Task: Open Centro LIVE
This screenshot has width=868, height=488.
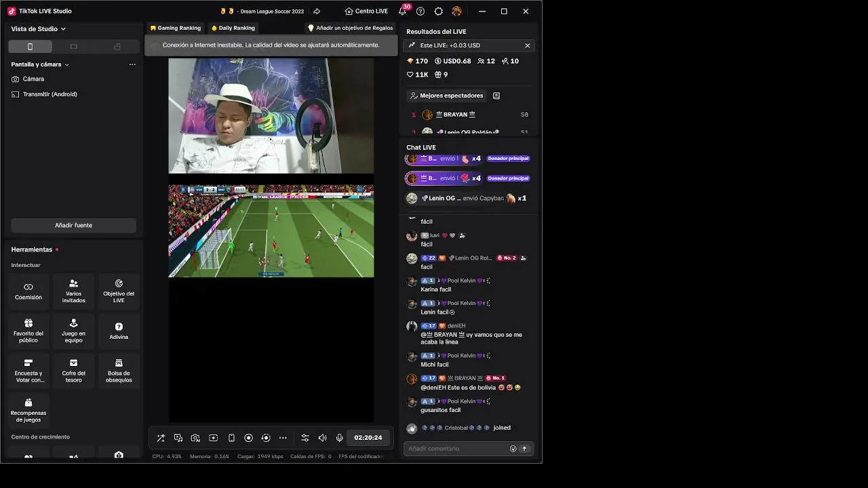Action: coord(366,12)
